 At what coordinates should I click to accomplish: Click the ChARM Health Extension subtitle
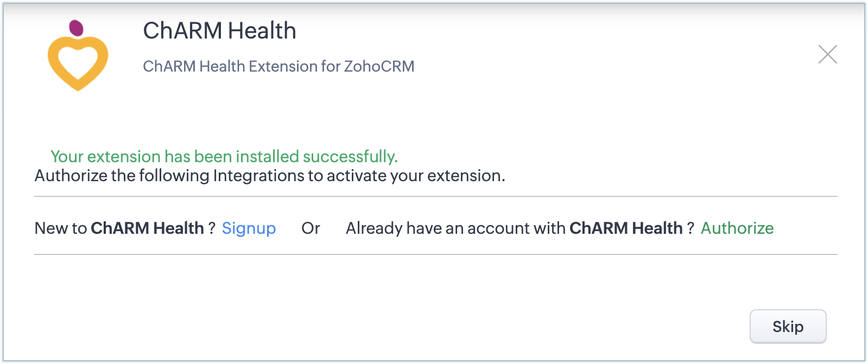[278, 66]
